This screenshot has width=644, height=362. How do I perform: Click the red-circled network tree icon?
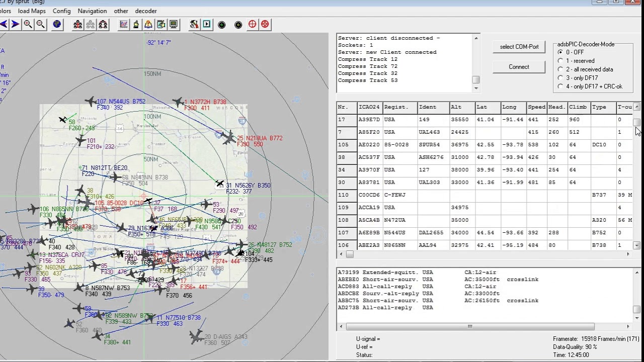[x=103, y=24]
